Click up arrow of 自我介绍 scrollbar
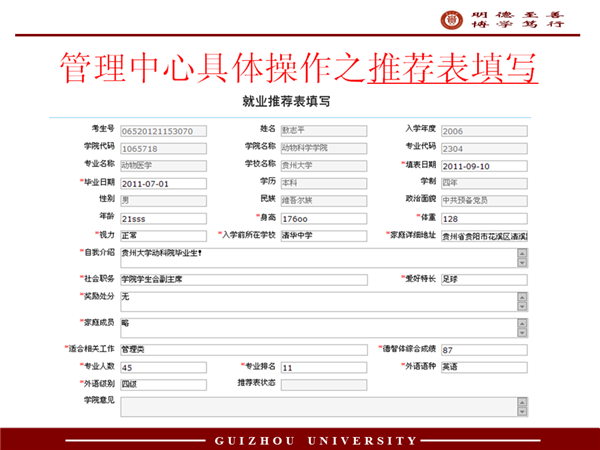 pyautogui.click(x=522, y=253)
